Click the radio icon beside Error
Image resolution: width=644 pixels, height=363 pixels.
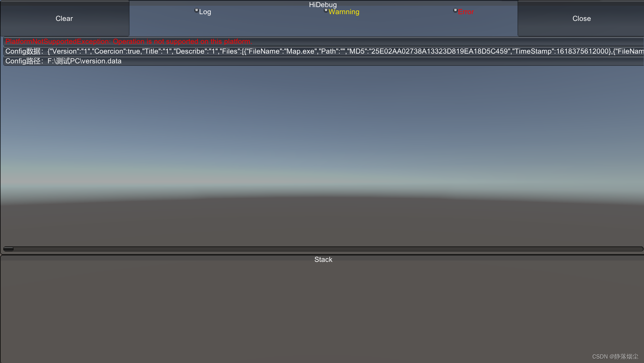tap(456, 10)
